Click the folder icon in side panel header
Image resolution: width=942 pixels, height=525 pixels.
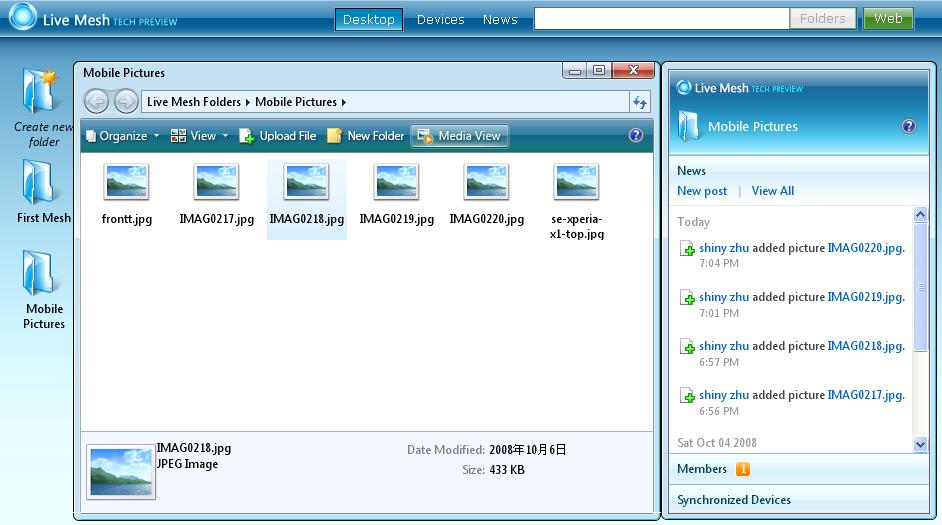(x=688, y=126)
